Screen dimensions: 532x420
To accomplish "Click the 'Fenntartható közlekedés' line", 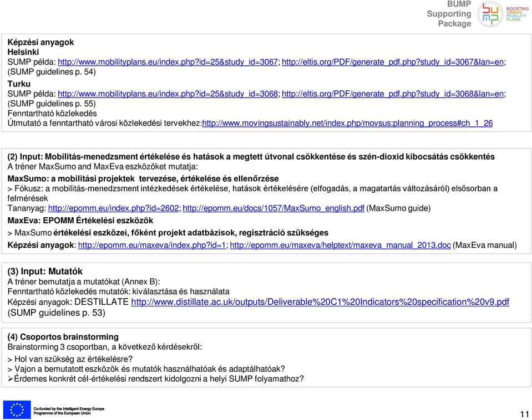I will (x=52, y=114).
